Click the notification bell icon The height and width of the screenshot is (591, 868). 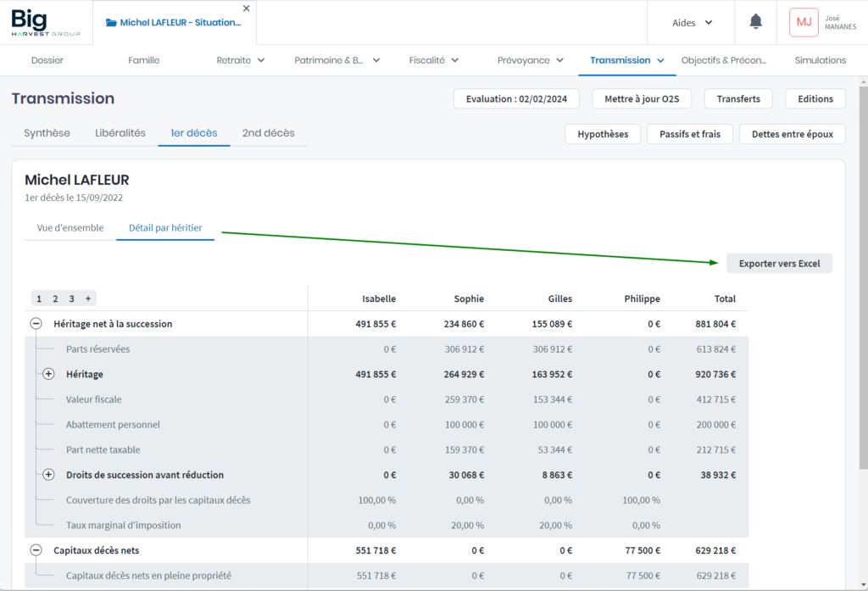tap(755, 22)
